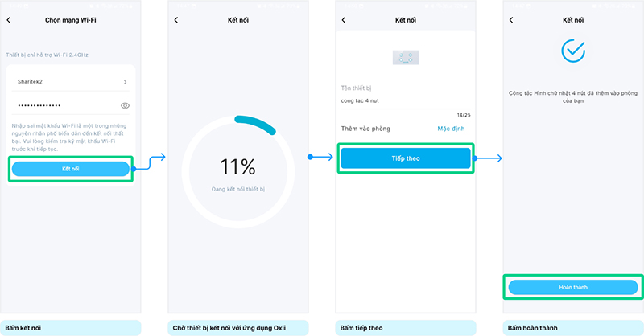This screenshot has width=644, height=336.
Task: Toggle password visibility with the eye icon
Action: tap(125, 105)
